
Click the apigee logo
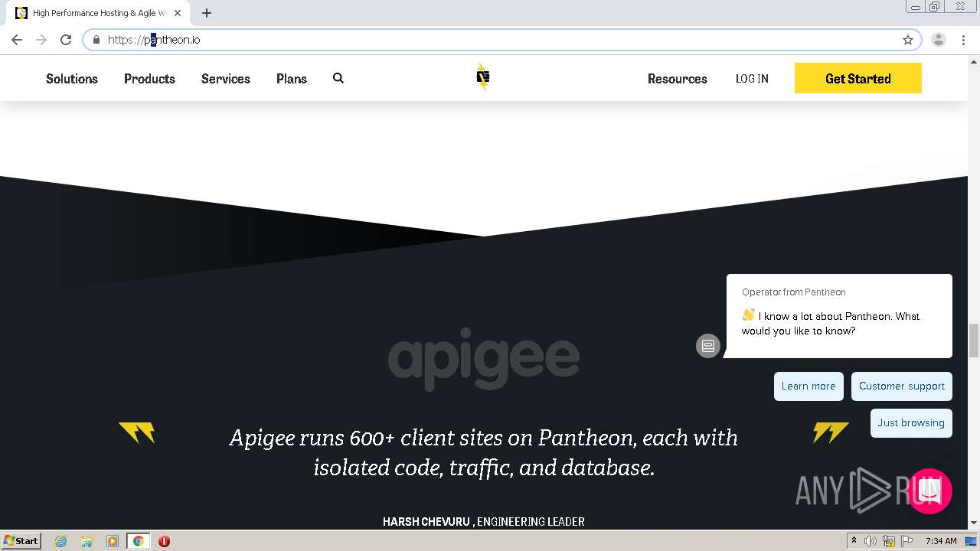click(484, 358)
